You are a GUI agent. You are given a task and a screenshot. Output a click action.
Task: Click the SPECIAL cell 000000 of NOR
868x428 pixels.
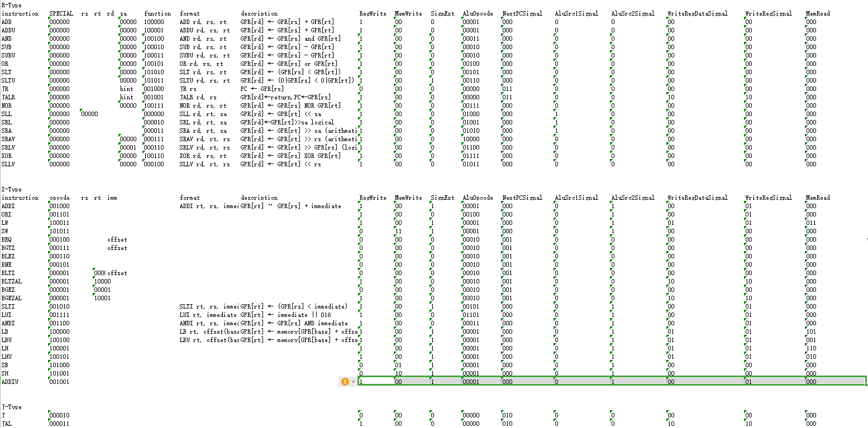pyautogui.click(x=61, y=105)
